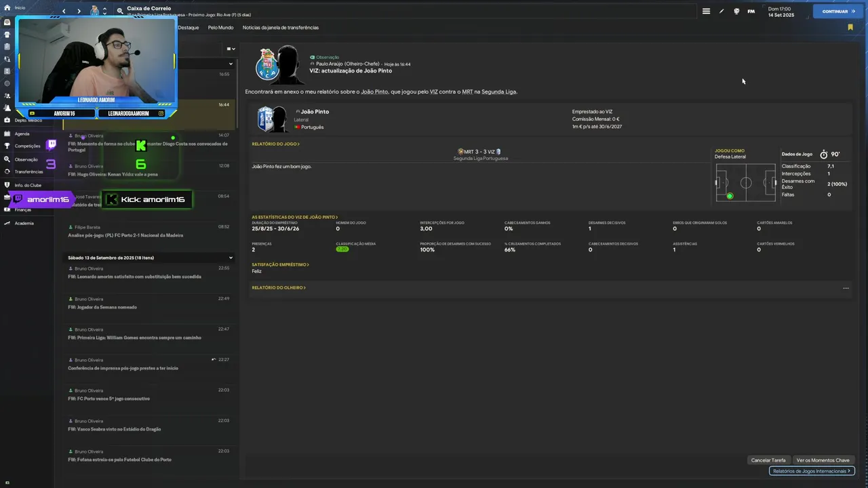
Task: Click the yellow bookmark icon
Action: click(x=850, y=27)
